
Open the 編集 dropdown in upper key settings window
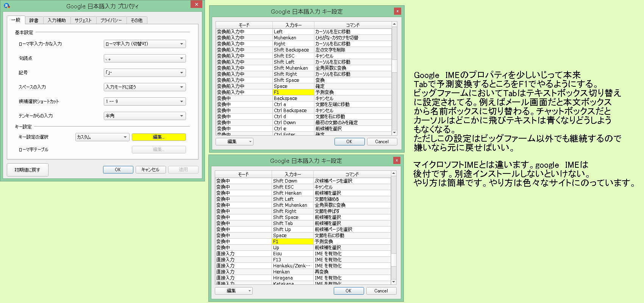point(234,142)
